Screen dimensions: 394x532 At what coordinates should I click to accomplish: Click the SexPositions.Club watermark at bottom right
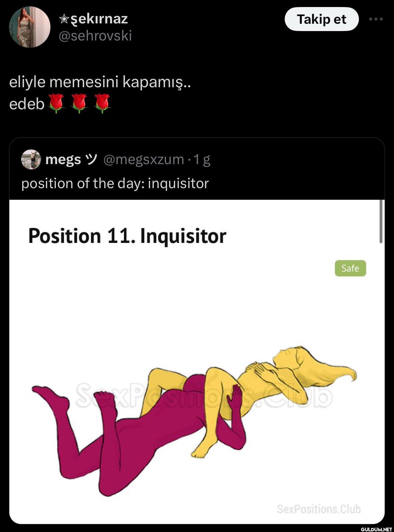click(319, 509)
